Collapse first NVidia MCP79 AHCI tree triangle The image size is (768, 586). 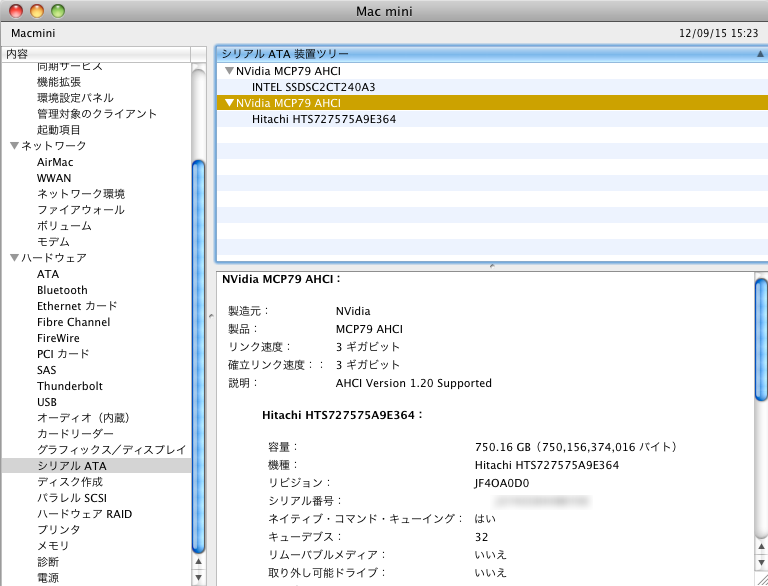click(x=229, y=71)
